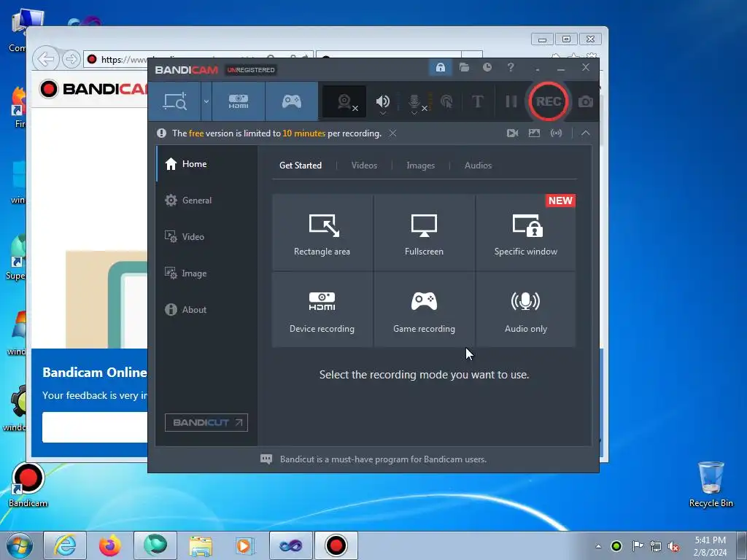
Task: Open the Windows Start menu
Action: [x=20, y=545]
